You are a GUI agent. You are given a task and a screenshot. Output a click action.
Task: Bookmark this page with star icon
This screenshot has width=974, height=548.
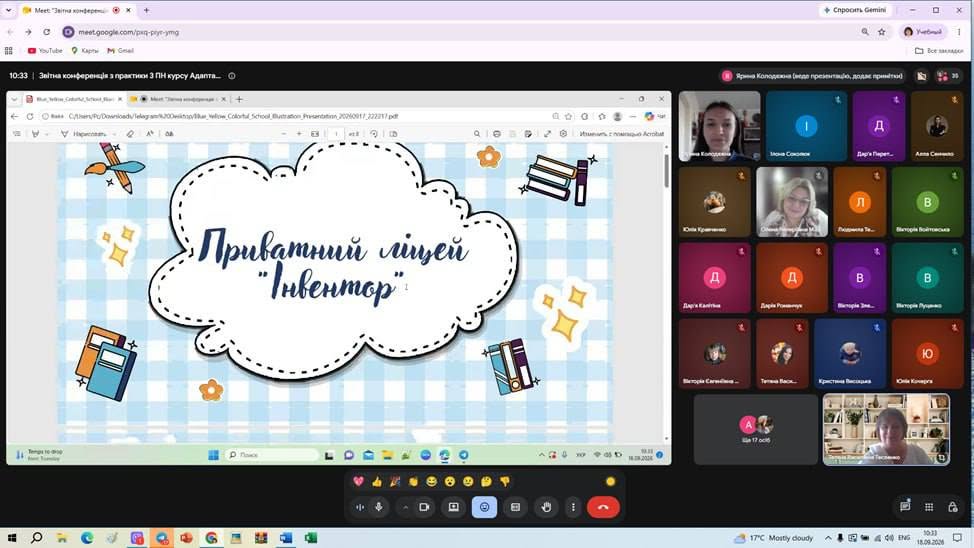(881, 32)
